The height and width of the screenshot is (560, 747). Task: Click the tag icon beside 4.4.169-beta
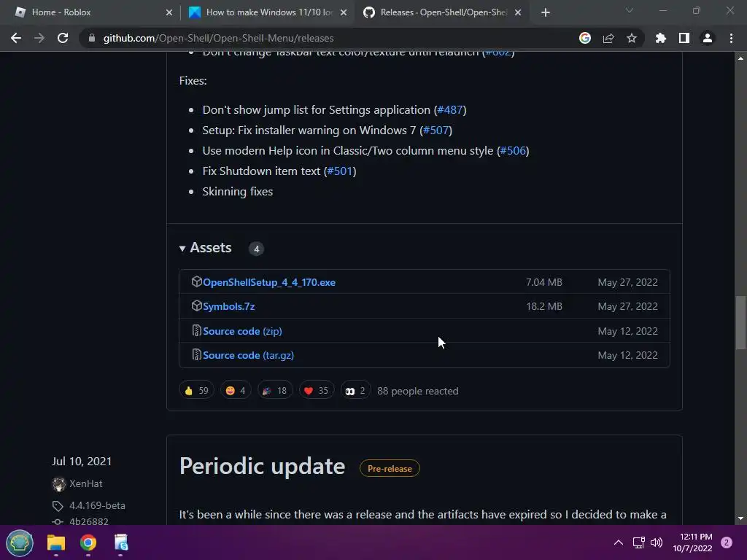pyautogui.click(x=58, y=506)
